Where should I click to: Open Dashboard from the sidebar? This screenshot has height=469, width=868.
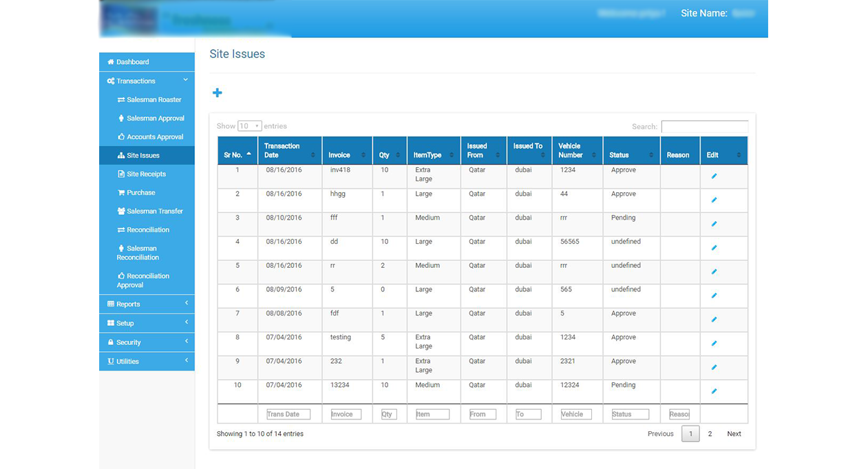(x=132, y=62)
